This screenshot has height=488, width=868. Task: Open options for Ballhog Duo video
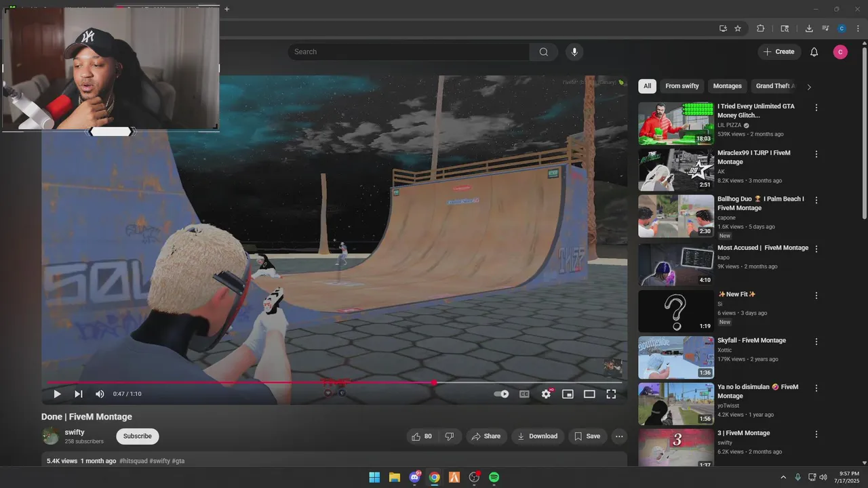[x=816, y=201]
